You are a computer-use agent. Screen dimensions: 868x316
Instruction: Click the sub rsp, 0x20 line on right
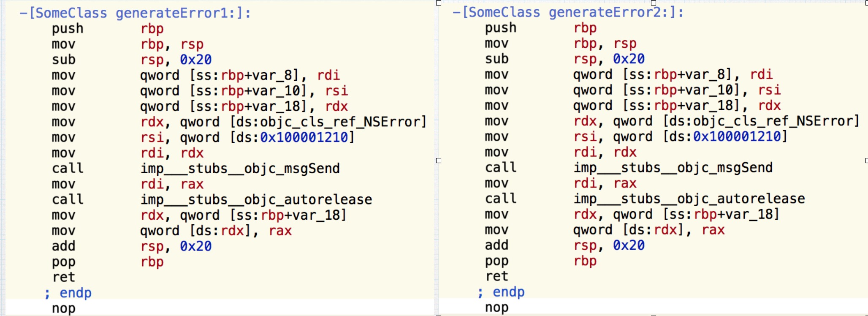(x=565, y=59)
